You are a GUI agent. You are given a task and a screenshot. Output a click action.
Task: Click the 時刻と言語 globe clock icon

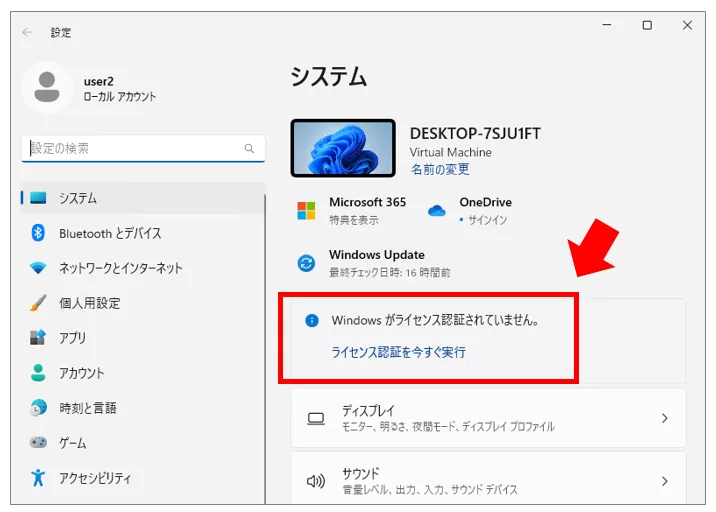pyautogui.click(x=38, y=407)
